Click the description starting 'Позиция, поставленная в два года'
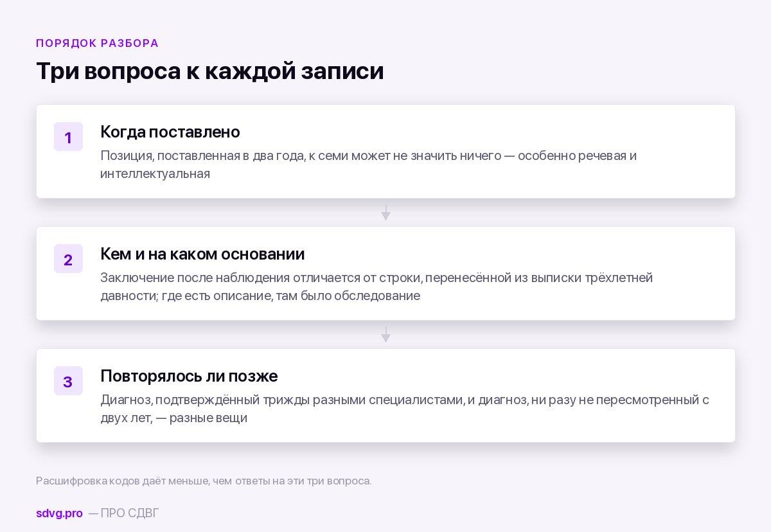The height and width of the screenshot is (532, 771). tap(368, 164)
